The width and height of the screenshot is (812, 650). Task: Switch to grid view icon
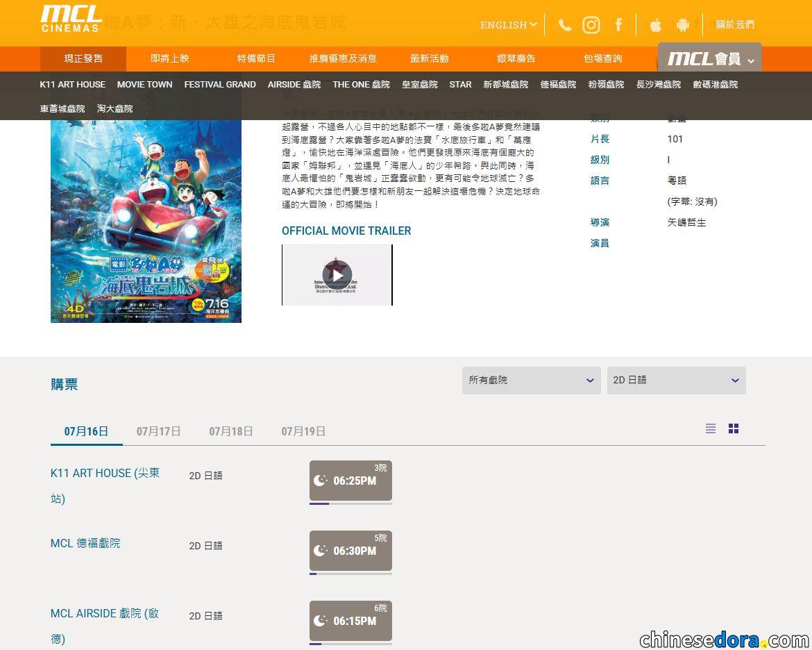pos(734,428)
